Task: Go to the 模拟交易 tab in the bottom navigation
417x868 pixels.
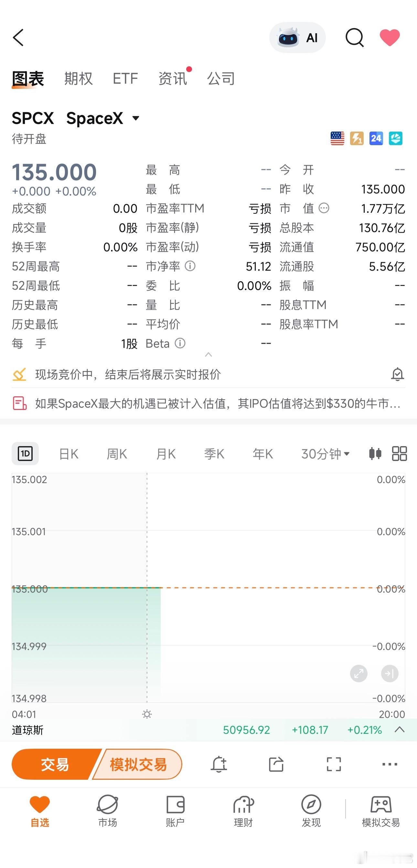Action: pyautogui.click(x=380, y=811)
